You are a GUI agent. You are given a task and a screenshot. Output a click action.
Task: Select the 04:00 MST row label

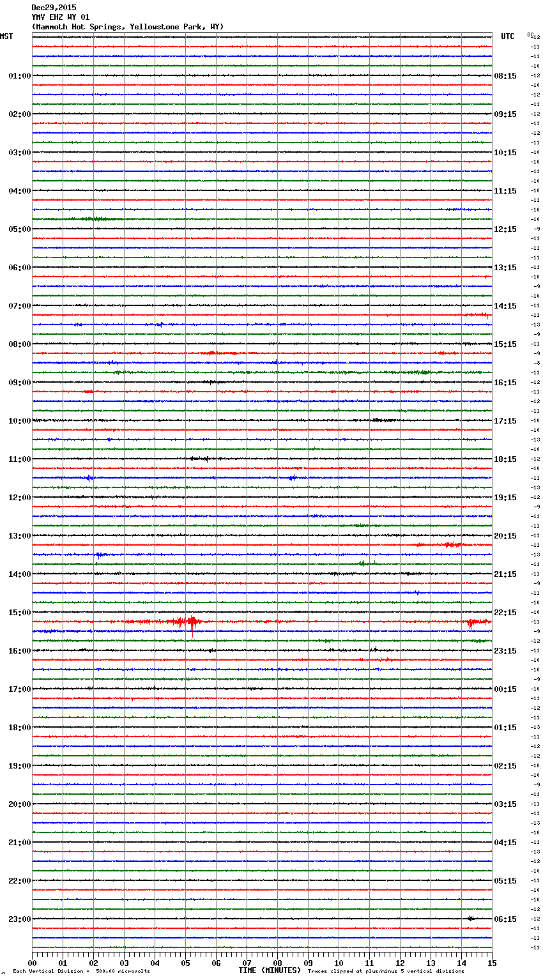[19, 190]
